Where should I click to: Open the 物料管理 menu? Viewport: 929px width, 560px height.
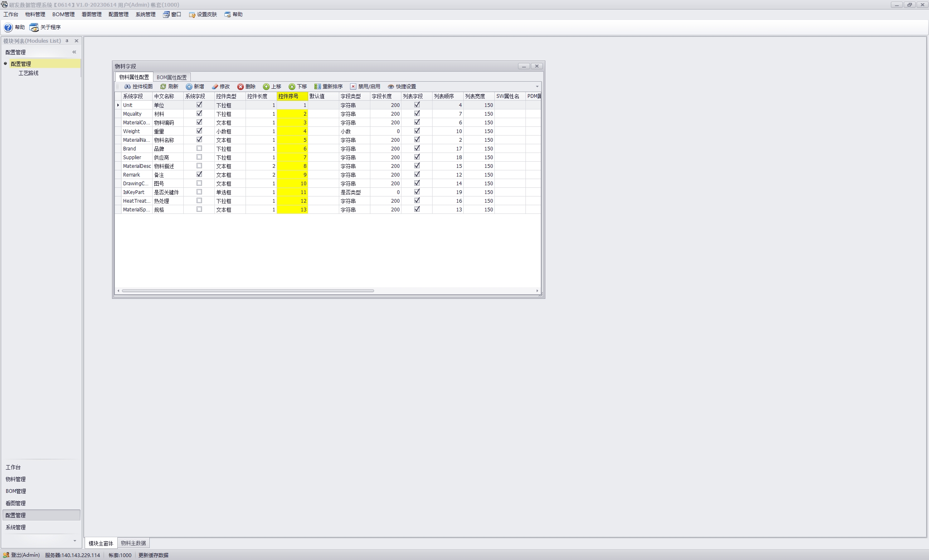[x=35, y=15]
